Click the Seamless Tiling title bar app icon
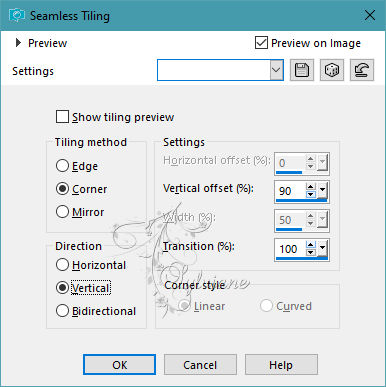The height and width of the screenshot is (387, 386). (x=17, y=15)
